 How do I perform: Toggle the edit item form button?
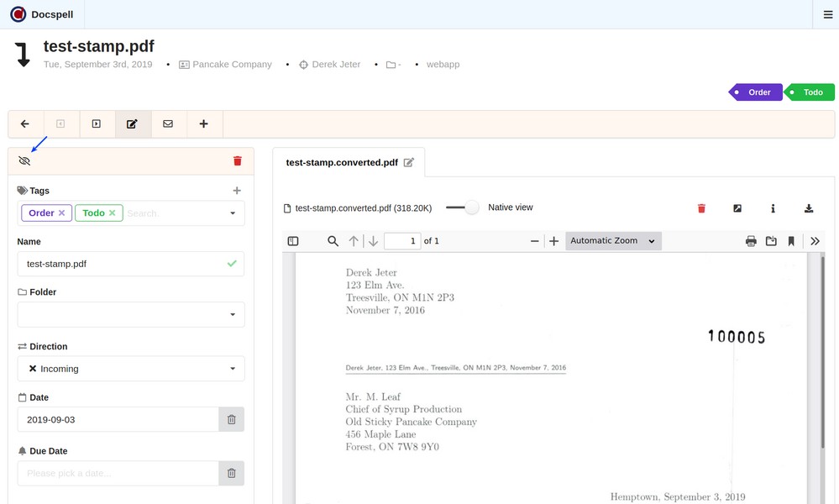132,124
